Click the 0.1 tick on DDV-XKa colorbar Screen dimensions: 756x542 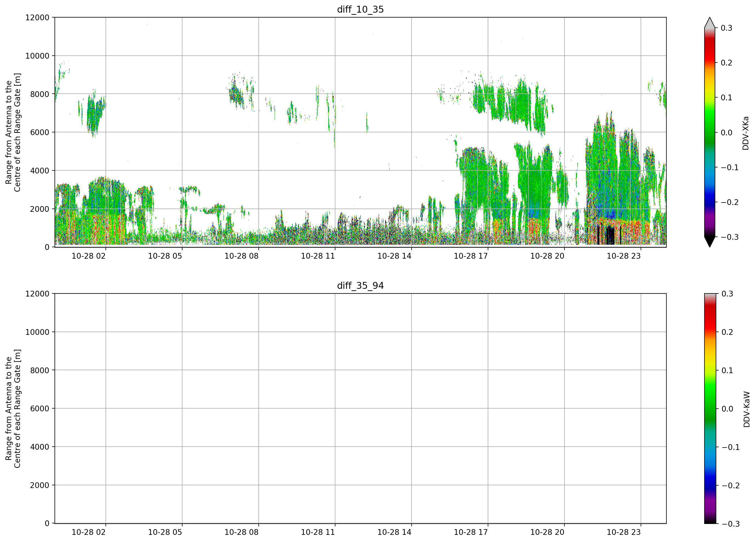pos(726,98)
